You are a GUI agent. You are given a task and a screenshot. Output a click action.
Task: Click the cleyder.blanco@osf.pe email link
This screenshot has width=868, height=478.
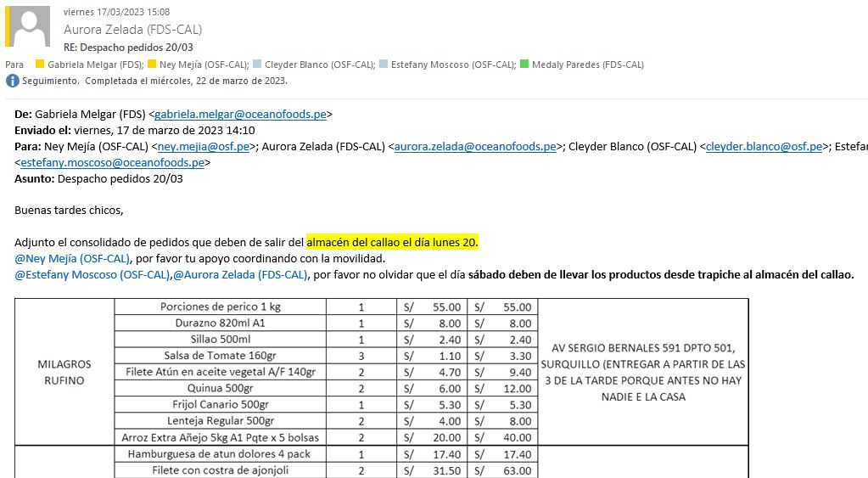(764, 146)
